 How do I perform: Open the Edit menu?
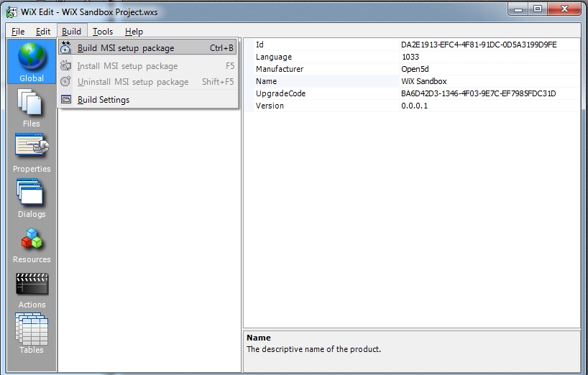(x=43, y=32)
